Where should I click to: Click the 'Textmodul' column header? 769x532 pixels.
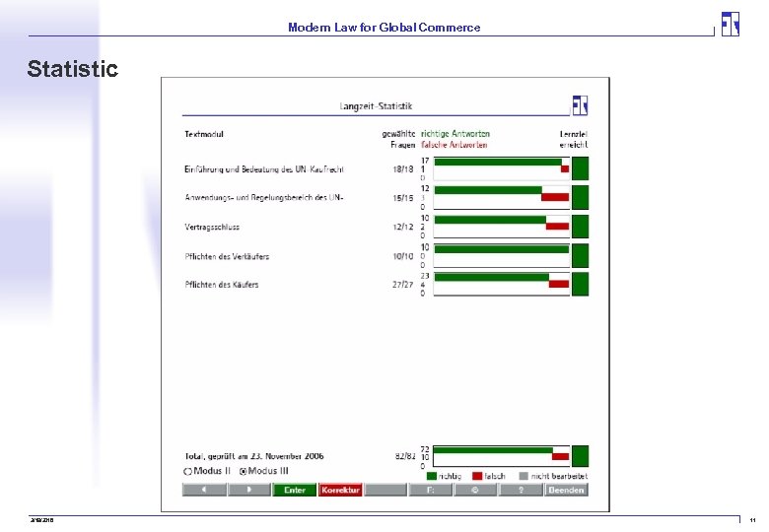tap(204, 134)
